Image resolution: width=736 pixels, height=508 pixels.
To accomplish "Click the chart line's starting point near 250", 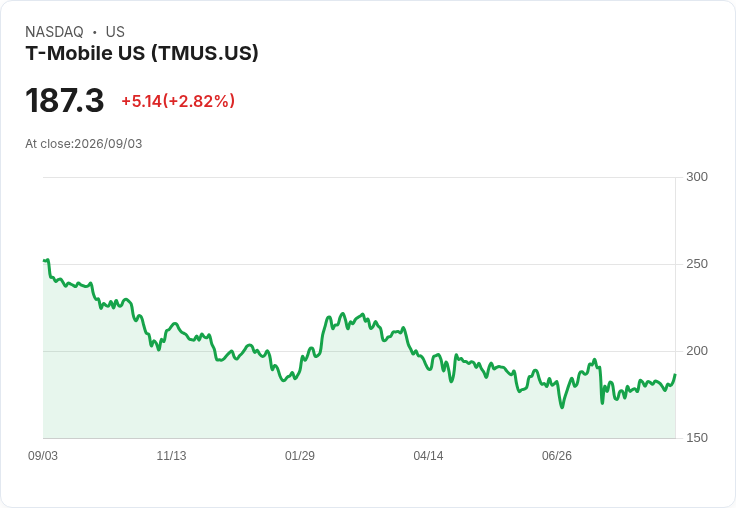I will click(44, 261).
